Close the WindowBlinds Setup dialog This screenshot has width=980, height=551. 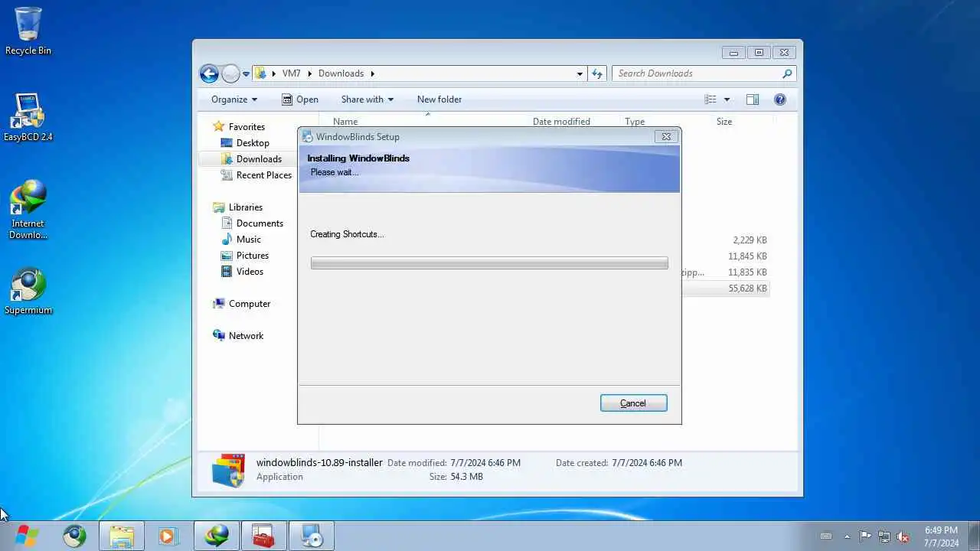665,137
